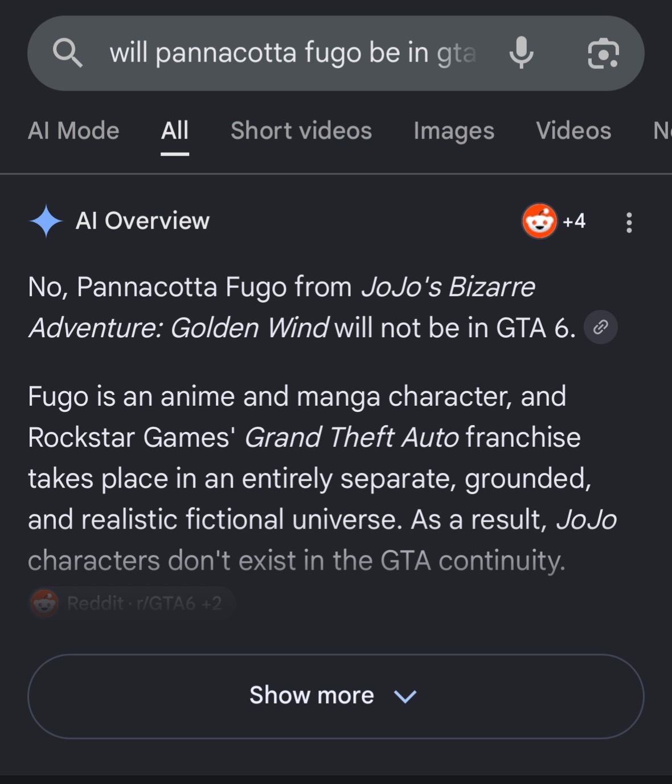Click the blue AI Overview sparkle icon
Image resolution: width=672 pixels, height=784 pixels.
point(46,221)
